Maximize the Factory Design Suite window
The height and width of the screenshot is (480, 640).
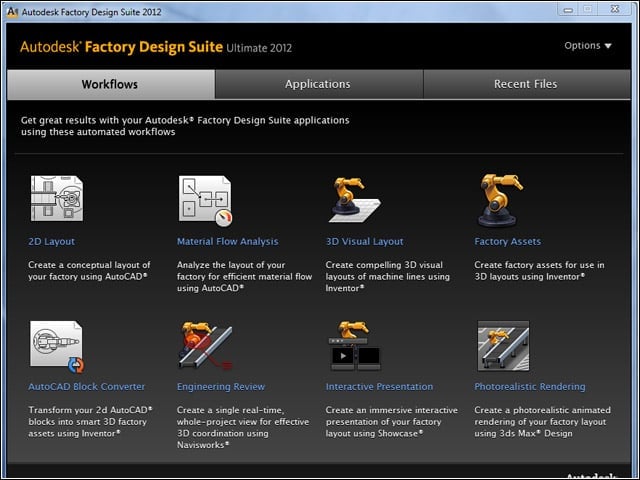587,10
